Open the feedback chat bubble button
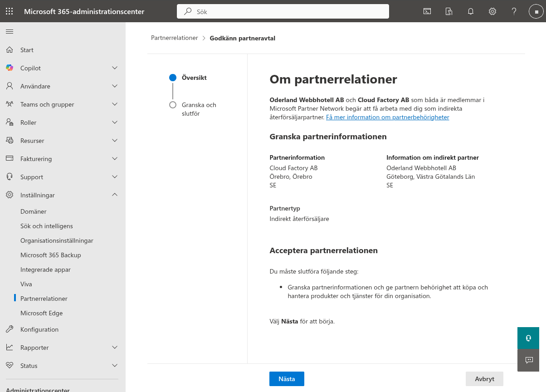This screenshot has height=392, width=546. [x=528, y=360]
